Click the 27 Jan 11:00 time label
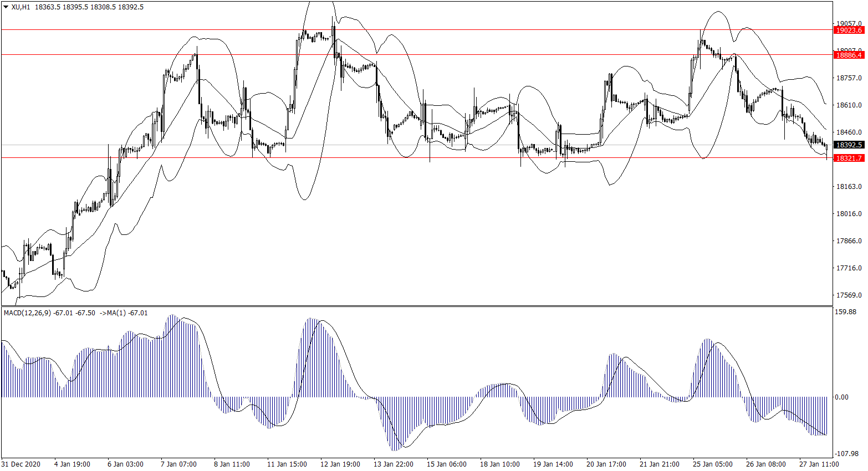Viewport: 868px width, 471px height. click(819, 464)
